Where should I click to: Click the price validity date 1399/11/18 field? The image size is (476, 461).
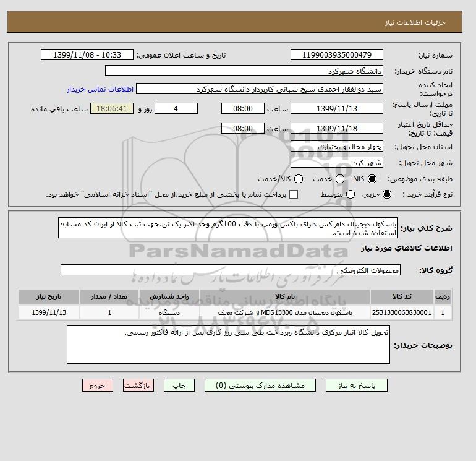[337, 128]
